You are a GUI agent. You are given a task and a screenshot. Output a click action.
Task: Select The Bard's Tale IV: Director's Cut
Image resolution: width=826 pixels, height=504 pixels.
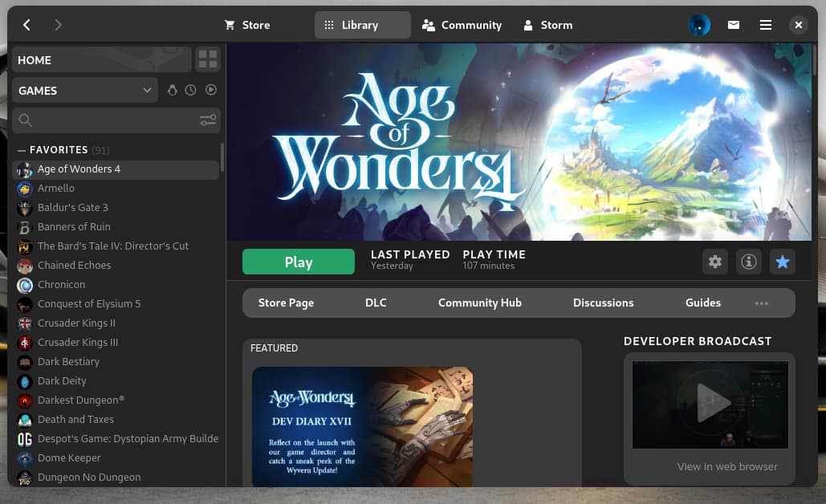click(x=116, y=246)
